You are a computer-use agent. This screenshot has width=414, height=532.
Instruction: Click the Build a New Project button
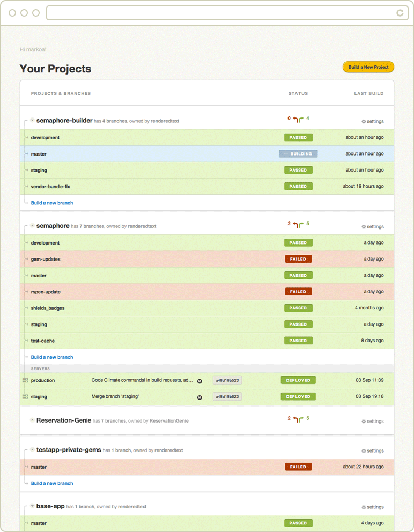(x=368, y=67)
